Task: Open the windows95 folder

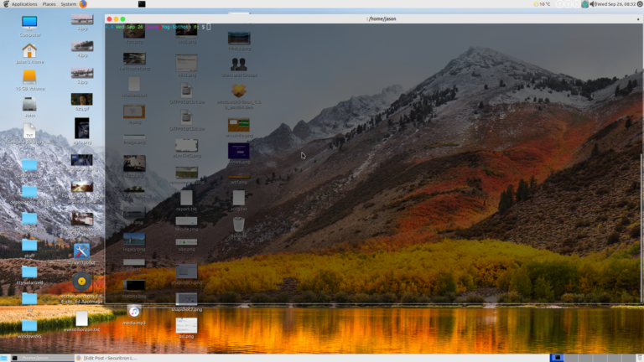Action: pos(29,325)
